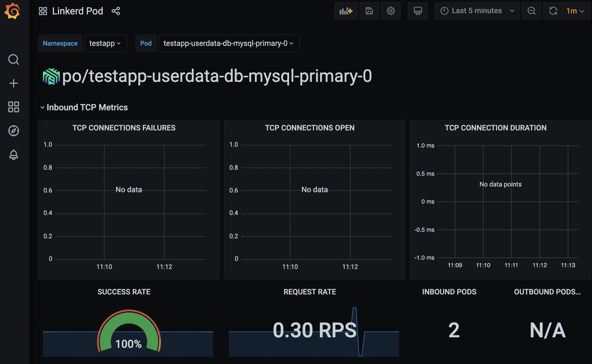
Task: Click 'No data points' in TCP Connection Duration
Action: [x=500, y=184]
